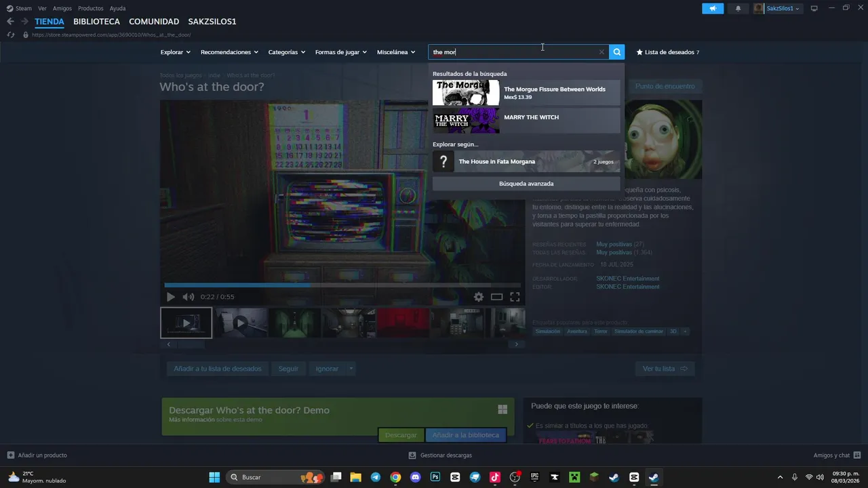Expand the Miscelánea dropdown

396,52
